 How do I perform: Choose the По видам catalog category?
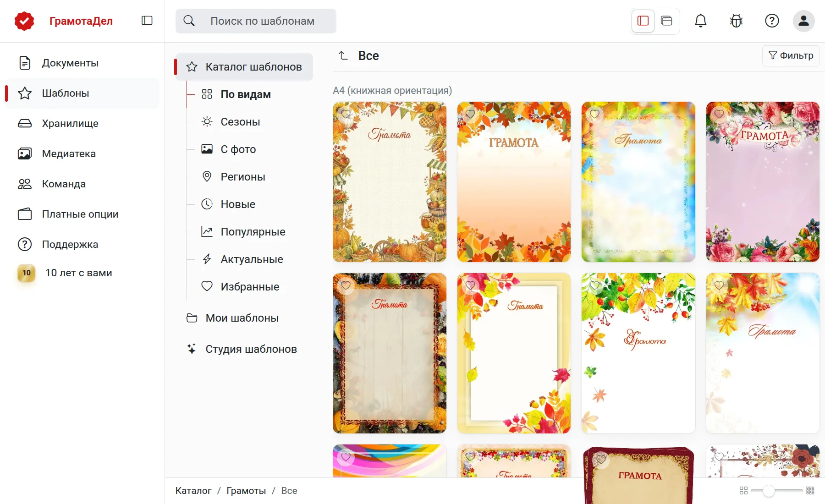coord(246,94)
